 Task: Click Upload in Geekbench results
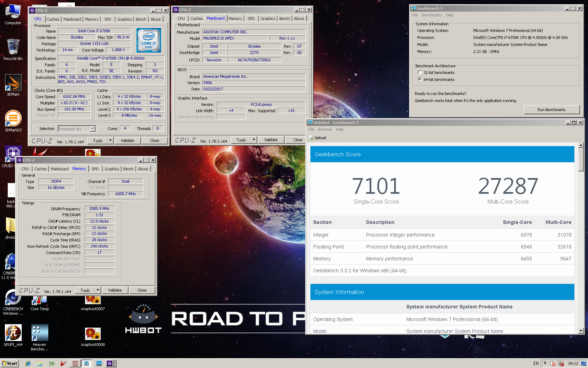318,138
